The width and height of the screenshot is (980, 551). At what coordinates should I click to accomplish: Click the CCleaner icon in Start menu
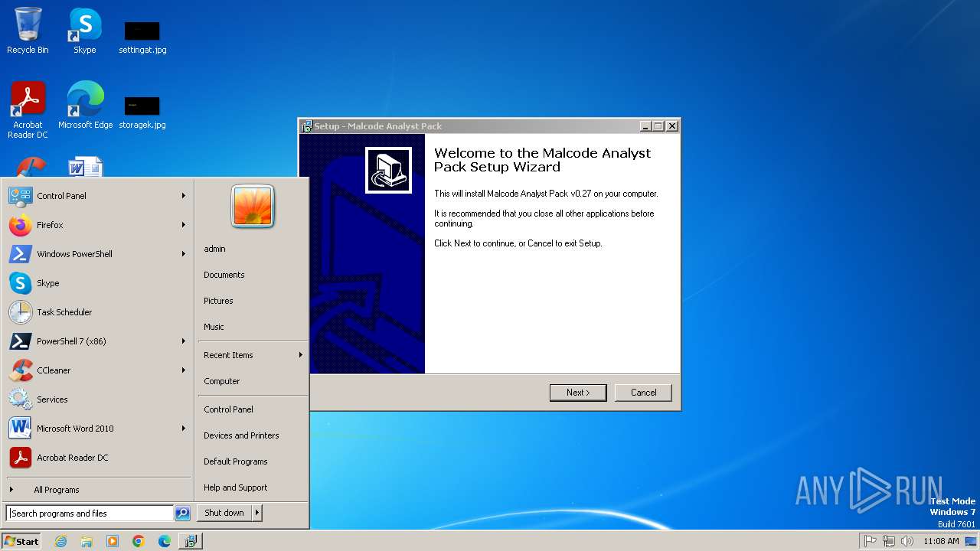21,370
